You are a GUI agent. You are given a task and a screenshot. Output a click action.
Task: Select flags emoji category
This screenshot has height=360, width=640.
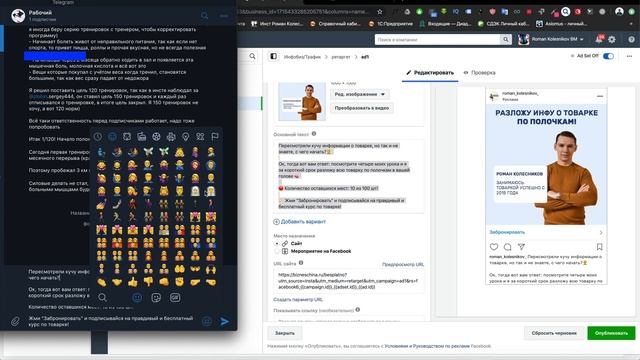tap(215, 137)
